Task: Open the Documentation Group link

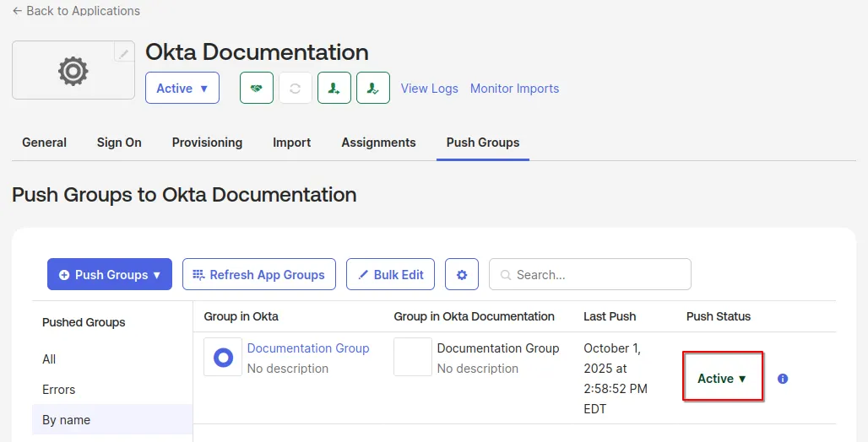Action: click(x=308, y=348)
